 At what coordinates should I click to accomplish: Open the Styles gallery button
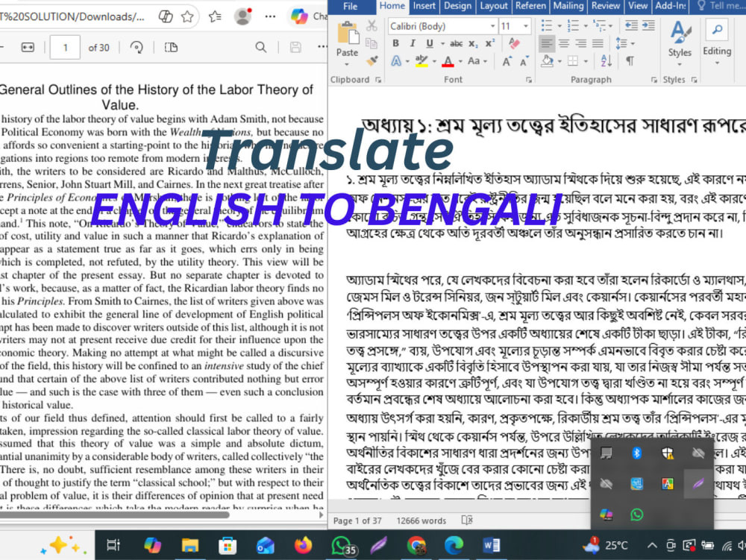pos(680,44)
